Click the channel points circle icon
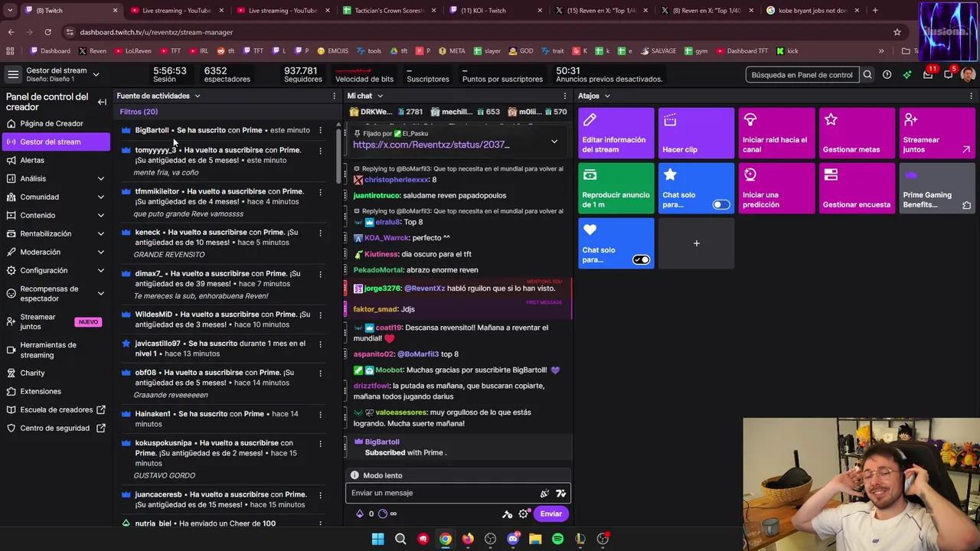The width and height of the screenshot is (980, 551). tap(383, 514)
